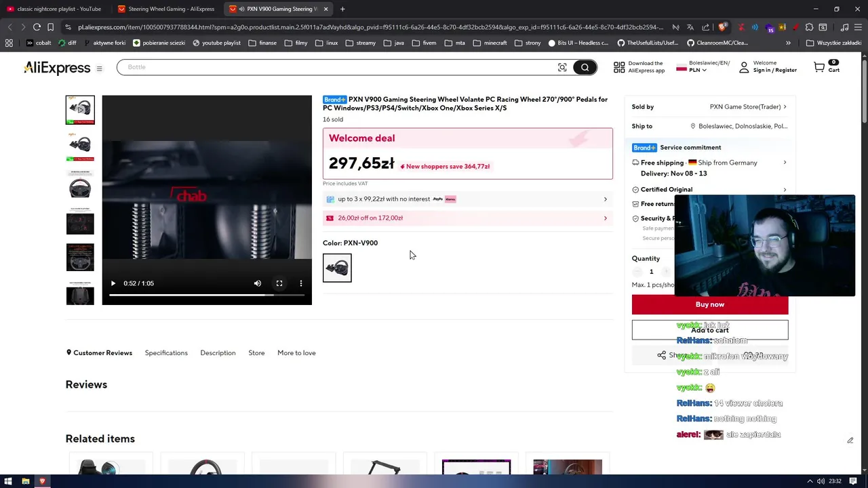Open a new browser tab
This screenshot has width=868, height=488.
tap(342, 9)
